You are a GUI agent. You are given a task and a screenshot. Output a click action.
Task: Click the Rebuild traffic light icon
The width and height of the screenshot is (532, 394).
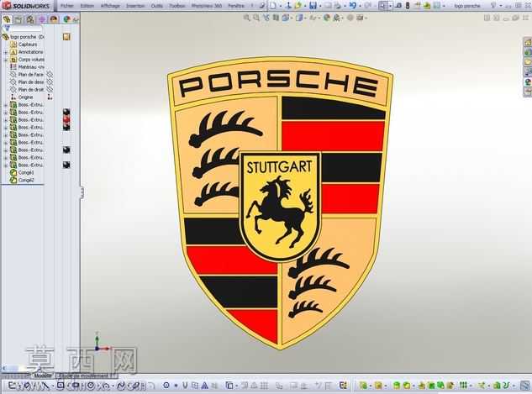[408, 6]
